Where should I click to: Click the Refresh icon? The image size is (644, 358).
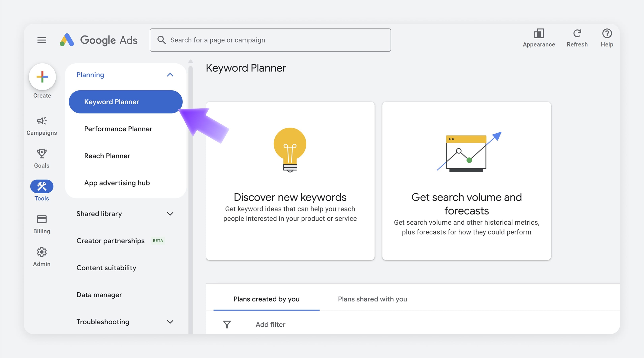click(577, 33)
